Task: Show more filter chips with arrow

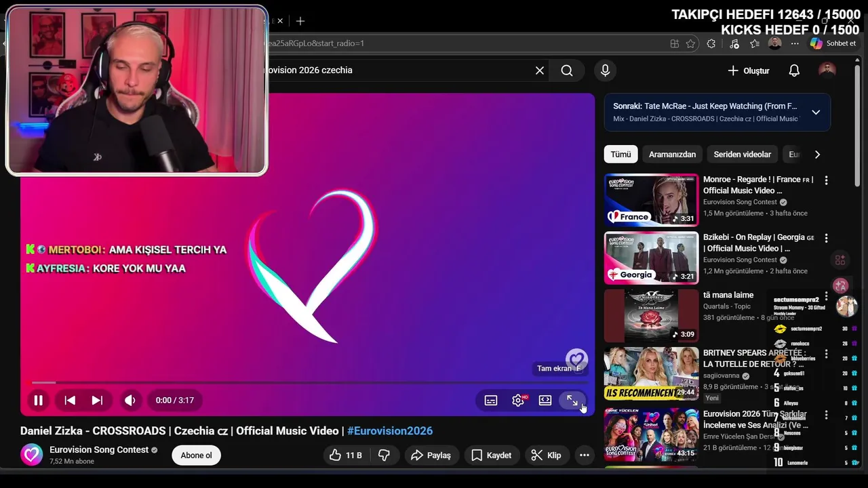Action: [817, 155]
